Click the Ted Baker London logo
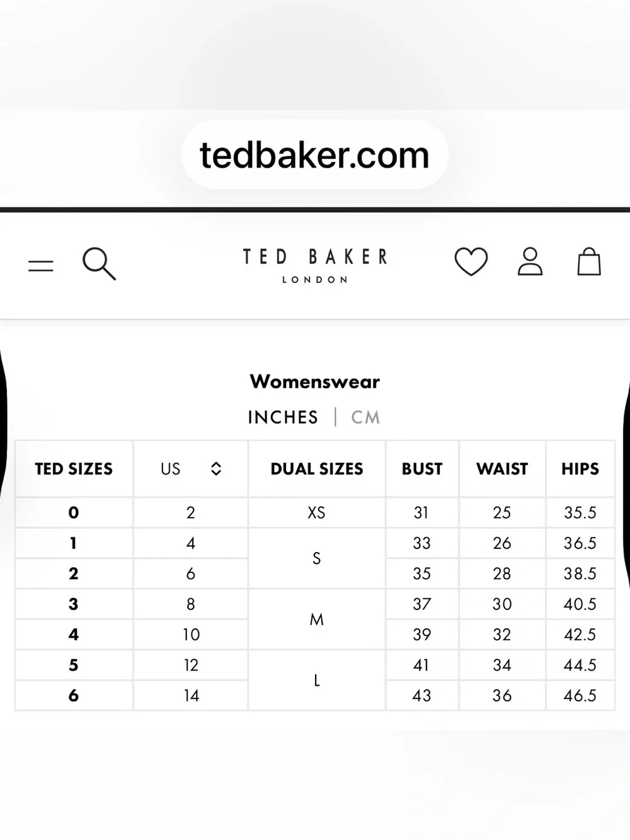630x840 pixels. 315,265
